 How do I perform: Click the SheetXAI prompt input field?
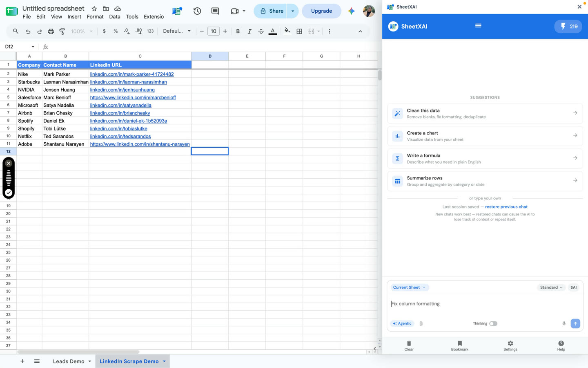(x=485, y=304)
